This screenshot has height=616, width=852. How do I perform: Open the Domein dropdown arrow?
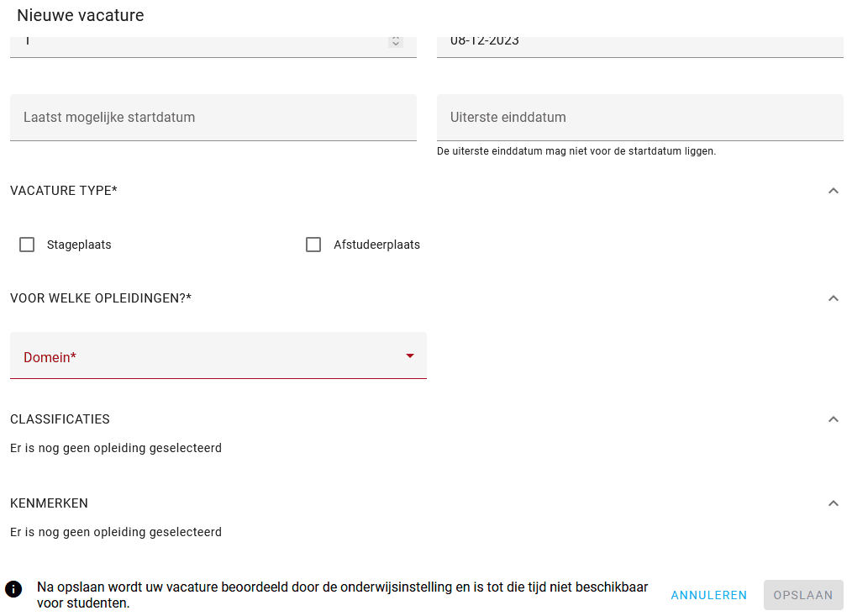click(x=410, y=355)
